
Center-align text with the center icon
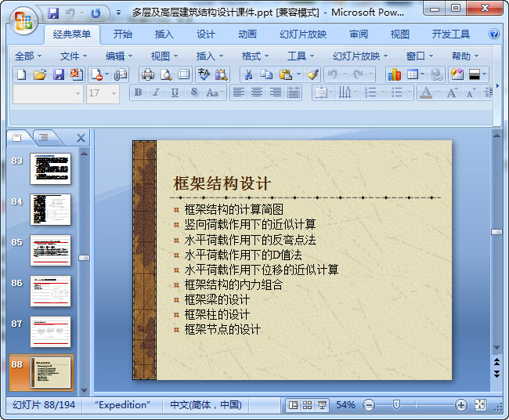[x=257, y=92]
